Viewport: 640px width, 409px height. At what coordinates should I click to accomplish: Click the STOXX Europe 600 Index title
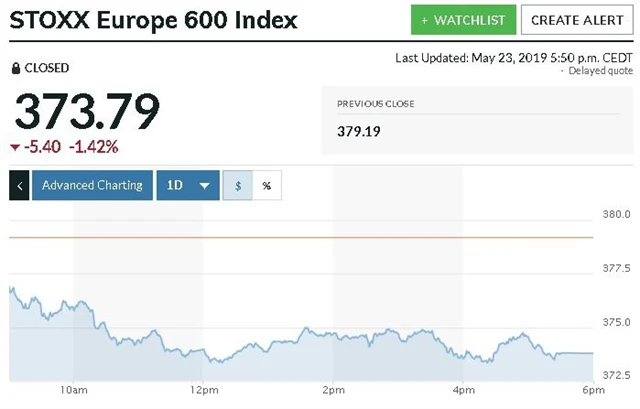tap(154, 20)
